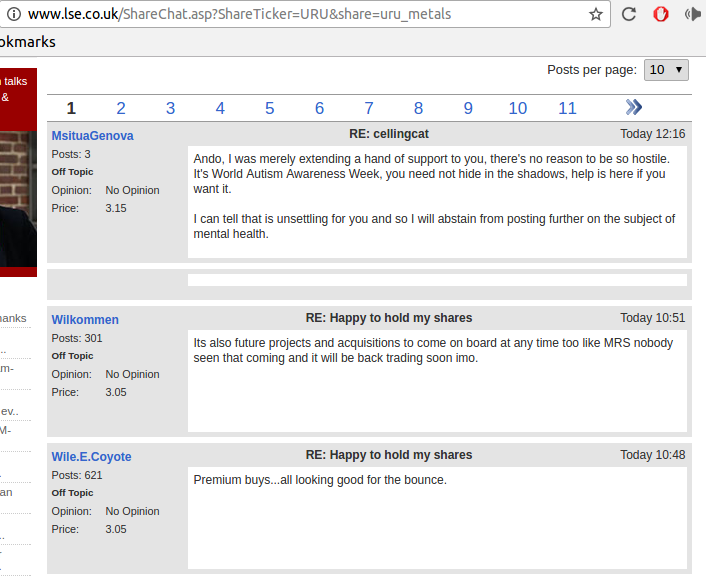706x577 pixels.
Task: Go to page 11 of posts
Action: 567,108
